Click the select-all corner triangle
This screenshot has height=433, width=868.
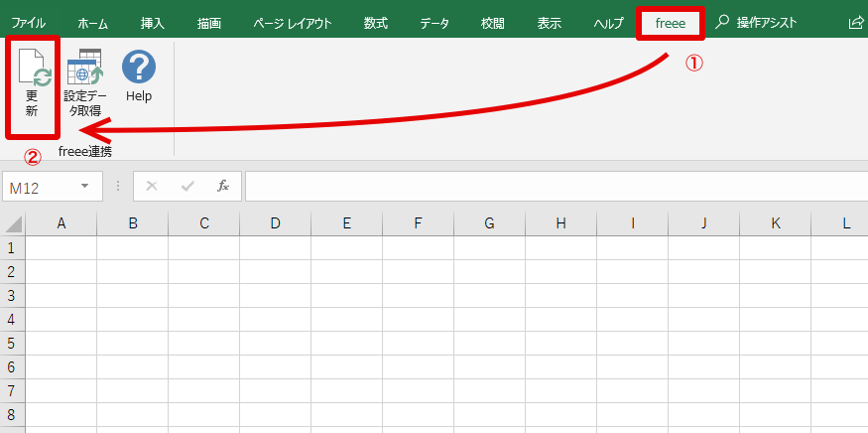[x=13, y=223]
